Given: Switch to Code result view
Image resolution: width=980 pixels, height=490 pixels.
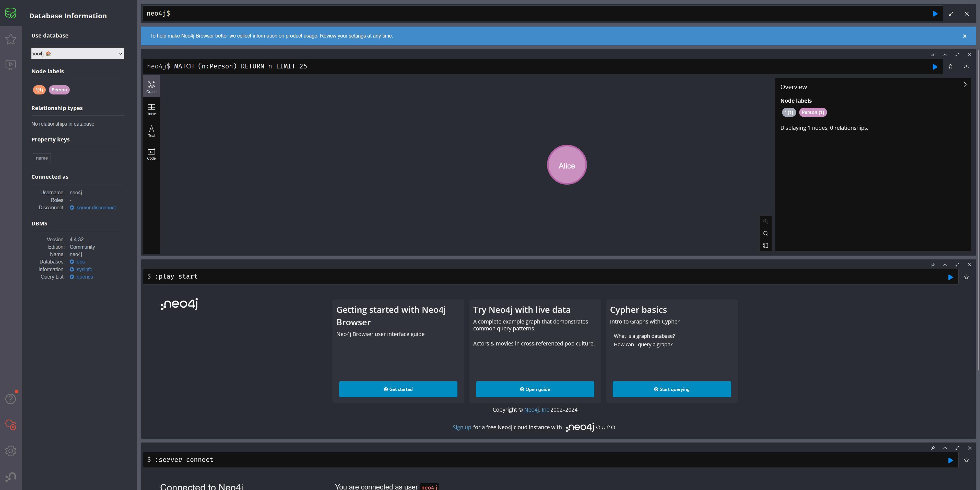Looking at the screenshot, I should [x=151, y=154].
